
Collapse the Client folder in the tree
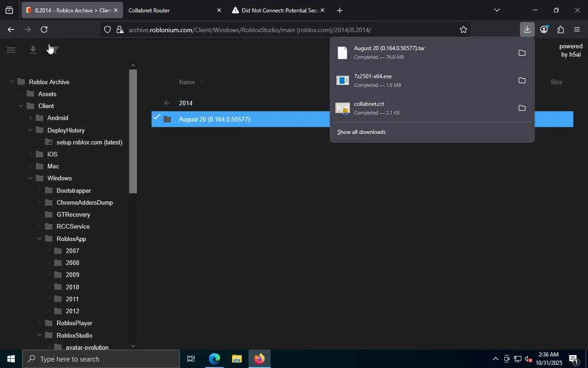coord(21,106)
